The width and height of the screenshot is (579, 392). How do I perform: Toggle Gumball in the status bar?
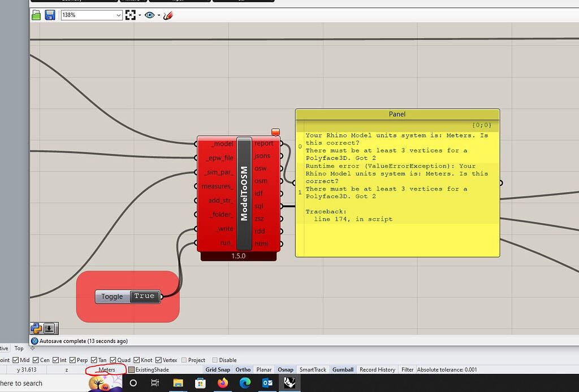pyautogui.click(x=343, y=369)
